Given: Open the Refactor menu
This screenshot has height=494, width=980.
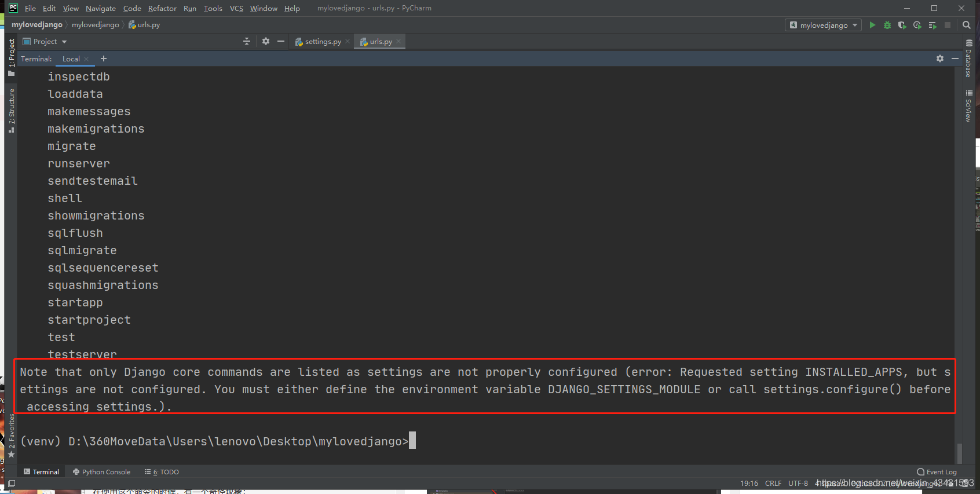Looking at the screenshot, I should [x=162, y=8].
